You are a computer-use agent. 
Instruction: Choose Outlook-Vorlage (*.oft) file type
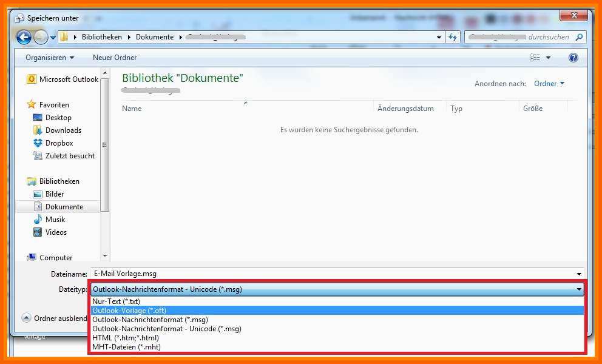[337, 310]
